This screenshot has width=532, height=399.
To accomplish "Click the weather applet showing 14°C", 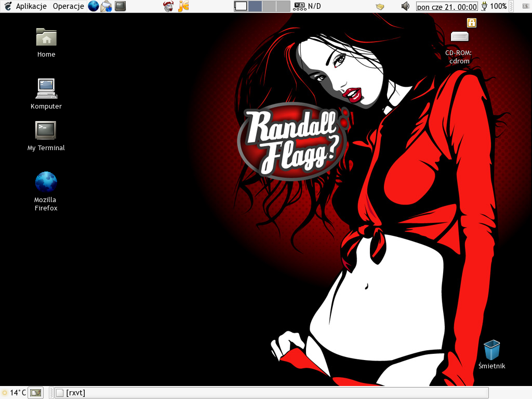I will [x=14, y=393].
